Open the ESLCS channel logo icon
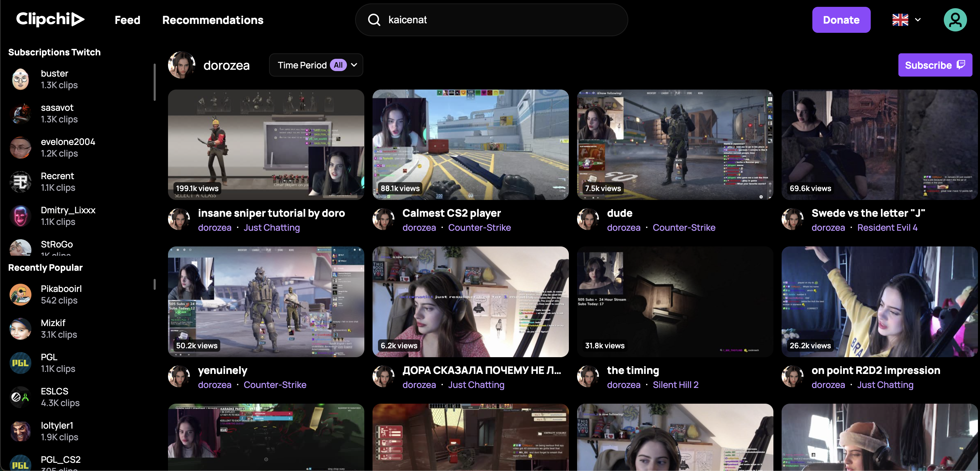 pyautogui.click(x=20, y=397)
